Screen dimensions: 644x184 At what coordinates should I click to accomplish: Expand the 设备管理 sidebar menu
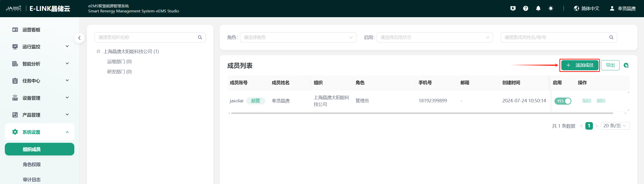[40, 98]
